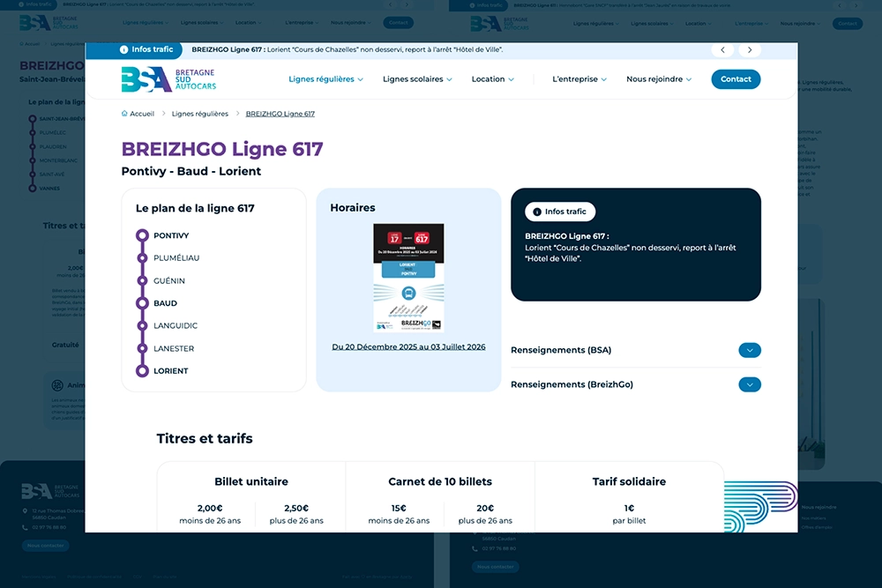This screenshot has height=588, width=882.
Task: Select LANESTER stop in line plan
Action: (x=174, y=348)
